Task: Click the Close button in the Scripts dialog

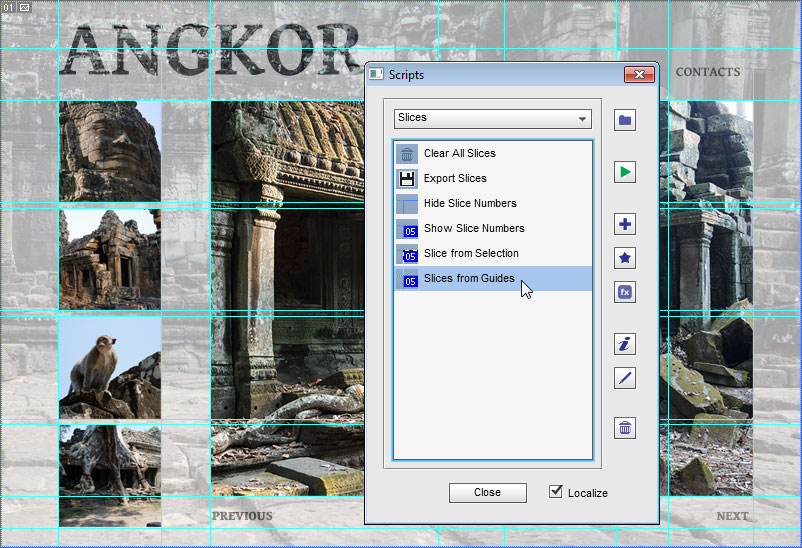Action: tap(487, 492)
